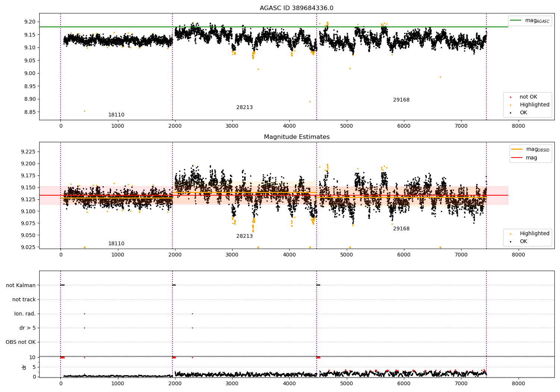Select the orange mag OBSID legend line sample

click(x=517, y=149)
